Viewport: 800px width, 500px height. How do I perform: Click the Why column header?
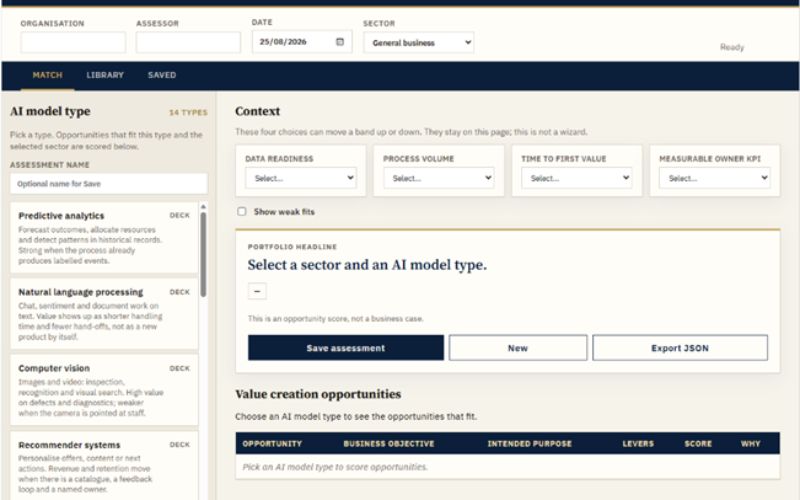pyautogui.click(x=751, y=443)
